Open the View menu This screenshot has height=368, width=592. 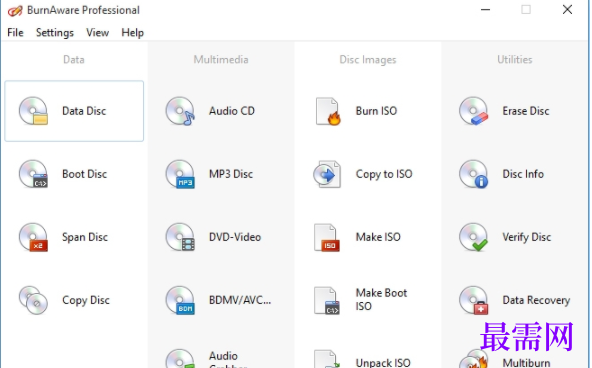click(97, 33)
